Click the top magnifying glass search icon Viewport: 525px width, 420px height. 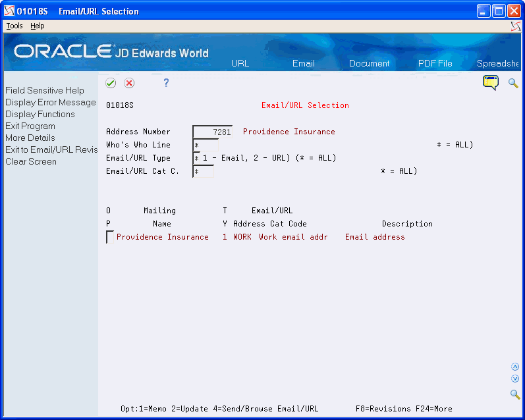pos(513,83)
